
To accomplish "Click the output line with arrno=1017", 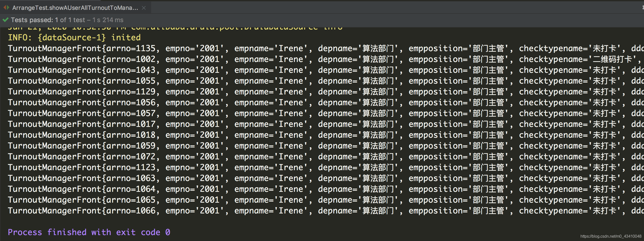I will point(326,124).
